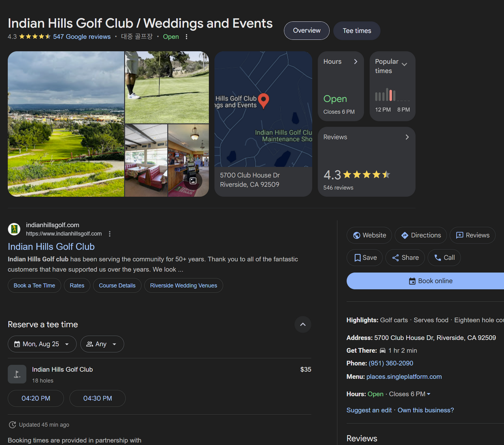Screen dimensions: 504x445
Task: Click the Book online button
Action: tap(425, 281)
